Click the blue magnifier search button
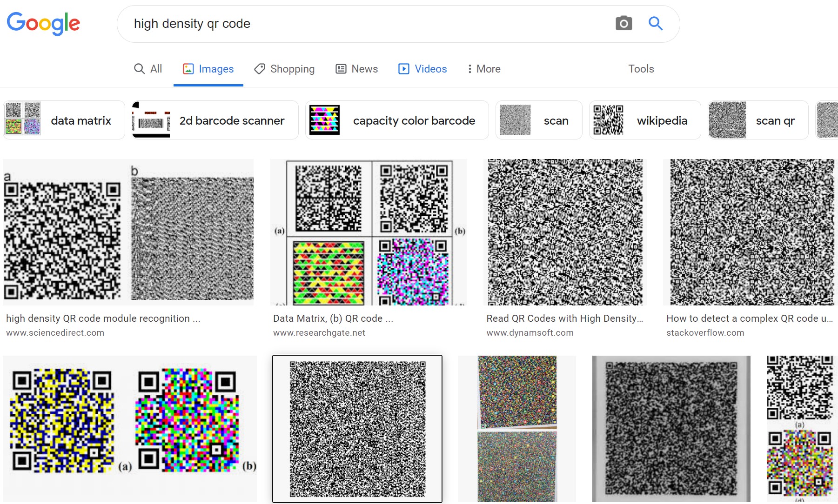The height and width of the screenshot is (504, 838). [x=655, y=23]
